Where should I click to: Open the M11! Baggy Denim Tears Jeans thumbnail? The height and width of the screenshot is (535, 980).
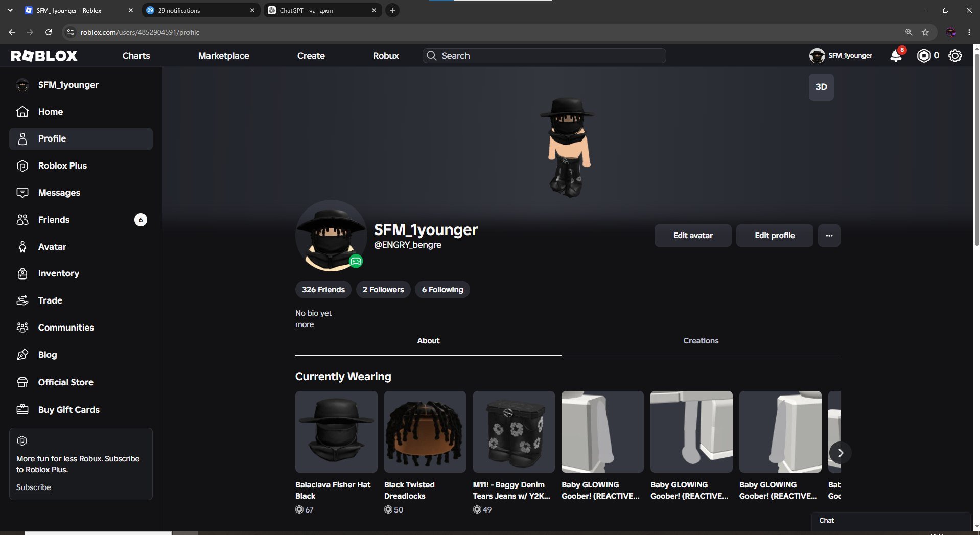[514, 432]
